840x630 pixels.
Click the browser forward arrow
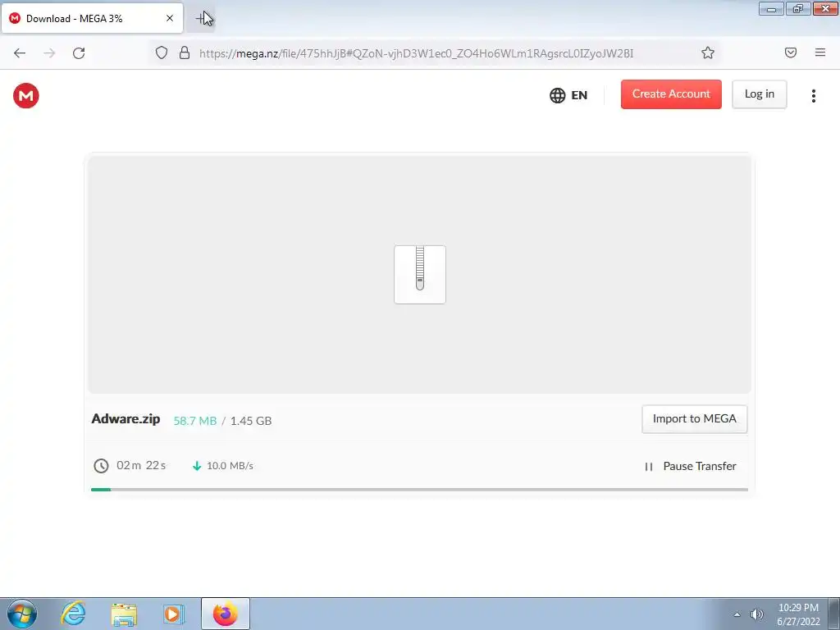(49, 53)
